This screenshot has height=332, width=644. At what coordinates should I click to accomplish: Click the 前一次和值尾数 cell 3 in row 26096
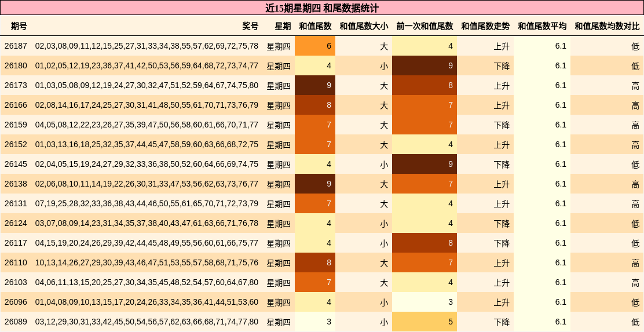pos(425,302)
